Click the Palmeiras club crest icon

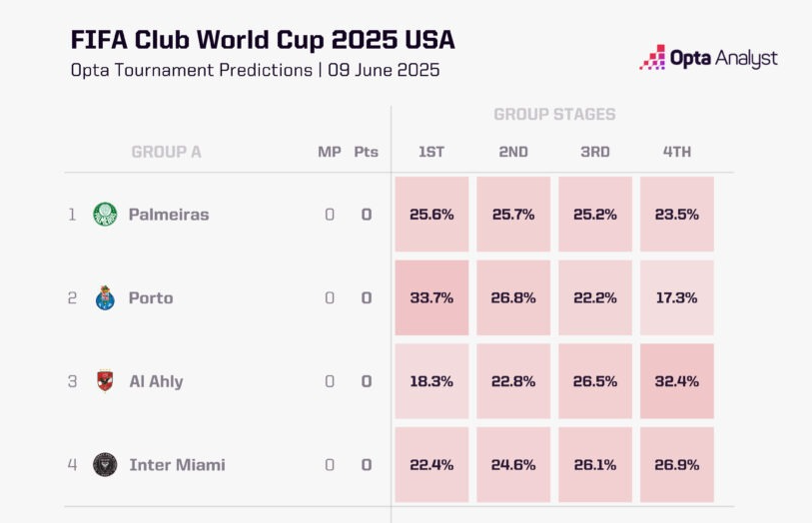[x=105, y=214]
